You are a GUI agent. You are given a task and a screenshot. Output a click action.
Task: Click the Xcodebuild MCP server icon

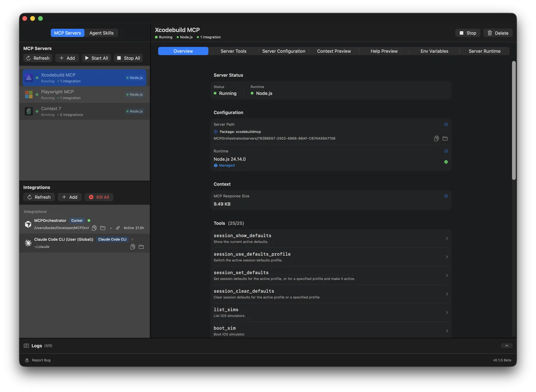tap(29, 77)
